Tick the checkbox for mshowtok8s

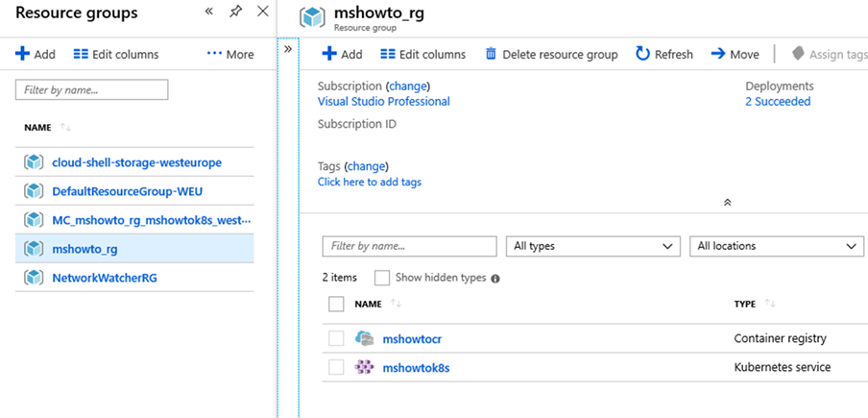[x=336, y=367]
